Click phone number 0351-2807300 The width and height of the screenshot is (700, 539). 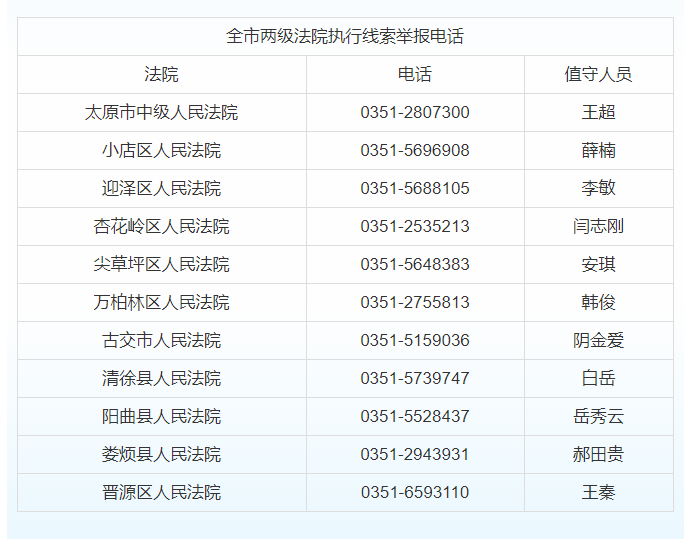(415, 112)
